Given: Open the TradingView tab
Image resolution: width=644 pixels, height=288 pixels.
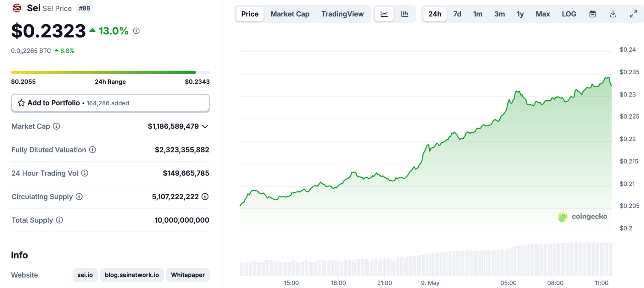Looking at the screenshot, I should pyautogui.click(x=342, y=14).
